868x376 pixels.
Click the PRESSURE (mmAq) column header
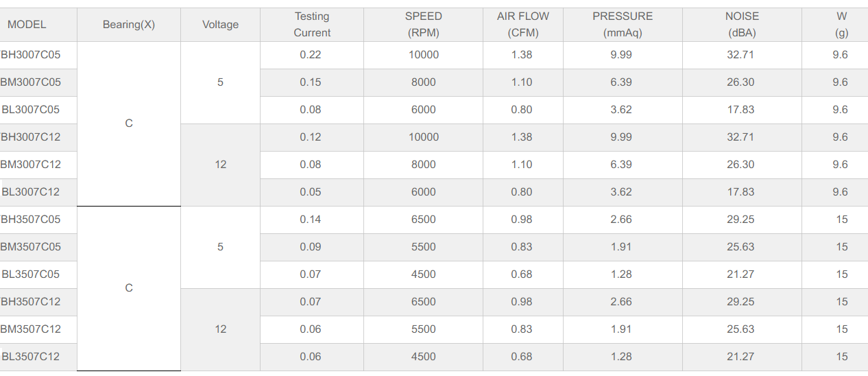[622, 25]
